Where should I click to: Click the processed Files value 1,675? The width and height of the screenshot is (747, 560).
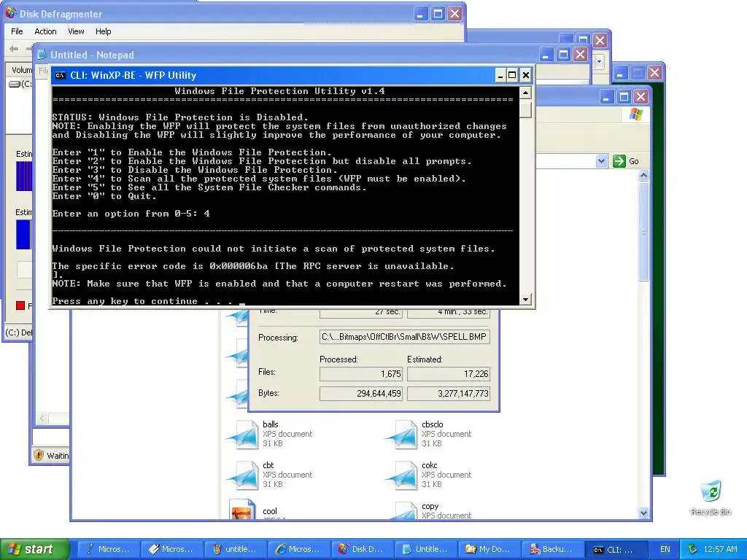(x=360, y=374)
